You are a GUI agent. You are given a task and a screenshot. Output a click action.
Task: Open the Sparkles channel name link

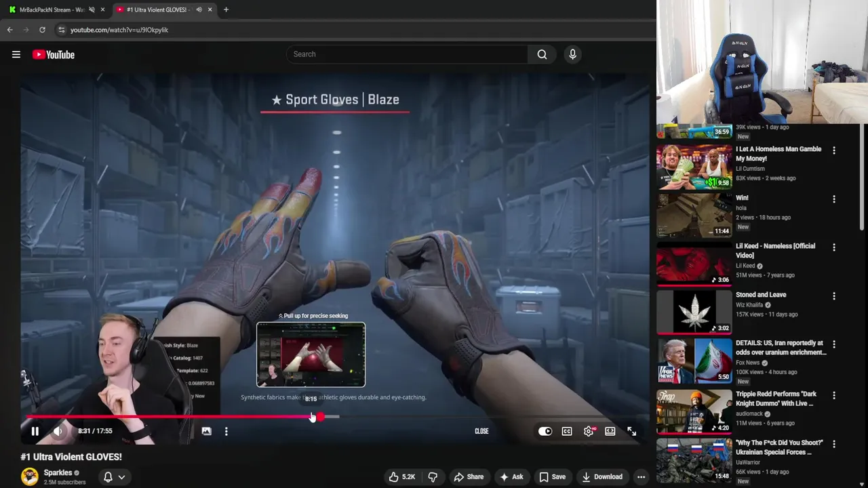click(58, 472)
